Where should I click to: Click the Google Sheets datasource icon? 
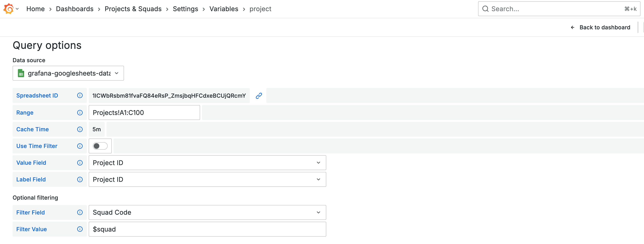click(x=21, y=73)
